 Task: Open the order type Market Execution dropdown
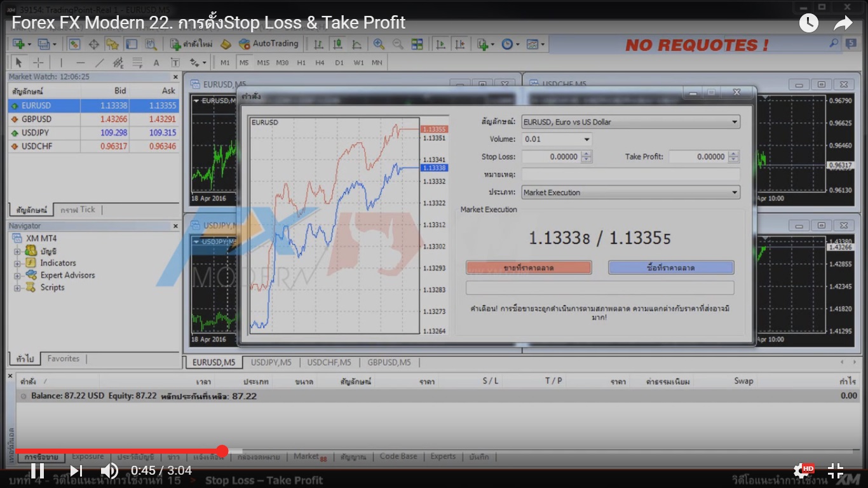pos(631,193)
